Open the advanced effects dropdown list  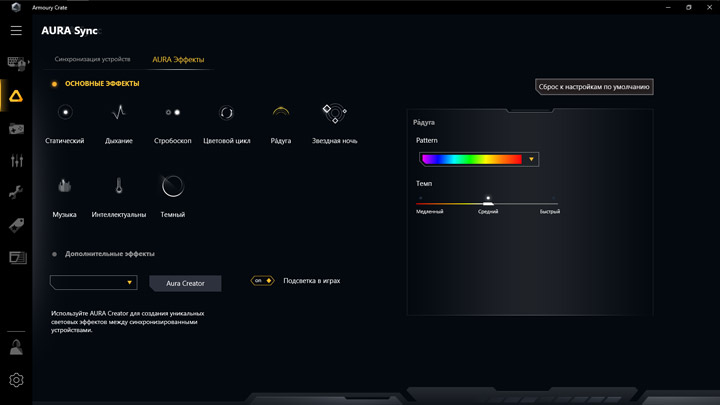click(x=94, y=282)
